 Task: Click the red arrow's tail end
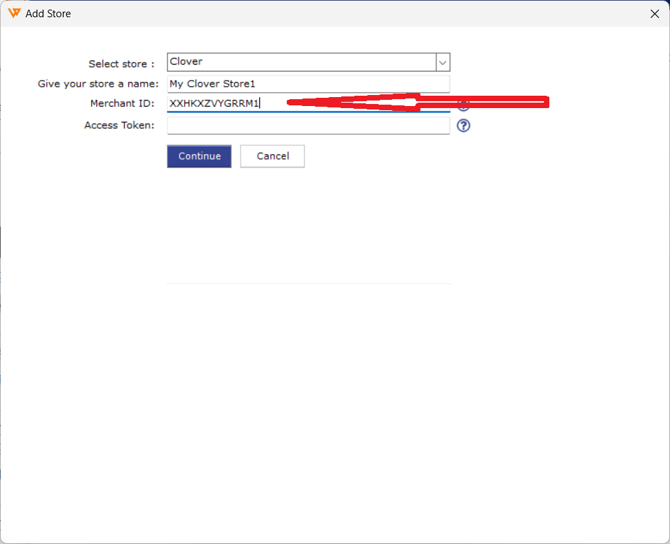click(x=544, y=101)
